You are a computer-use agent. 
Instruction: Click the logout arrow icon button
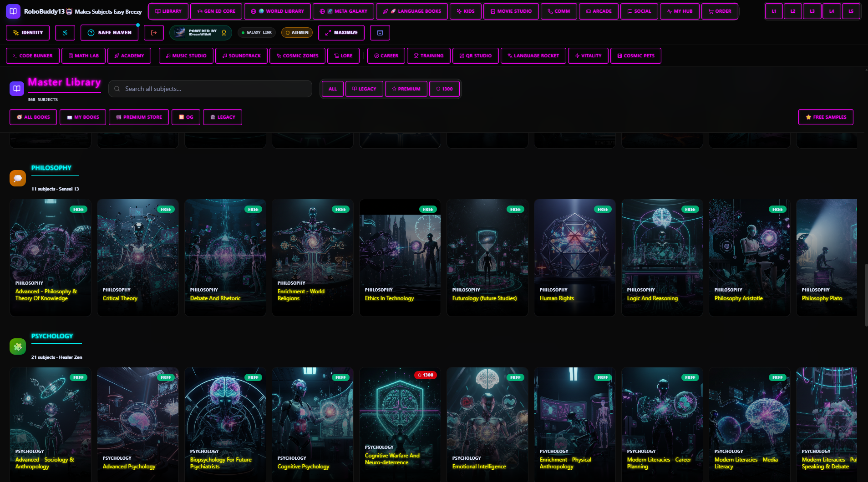click(x=154, y=33)
